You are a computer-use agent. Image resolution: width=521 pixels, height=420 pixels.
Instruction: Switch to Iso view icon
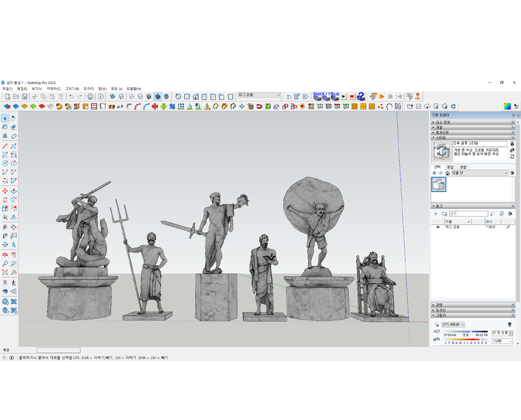tap(178, 97)
